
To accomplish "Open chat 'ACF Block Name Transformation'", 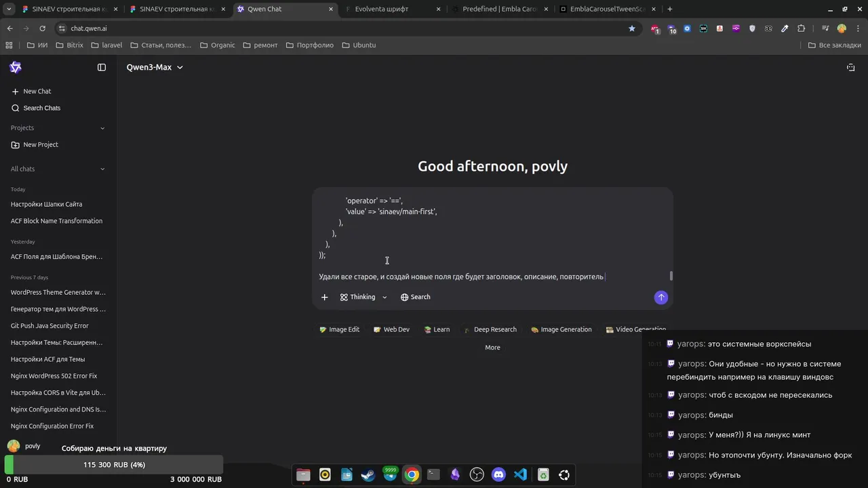I will pyautogui.click(x=56, y=221).
